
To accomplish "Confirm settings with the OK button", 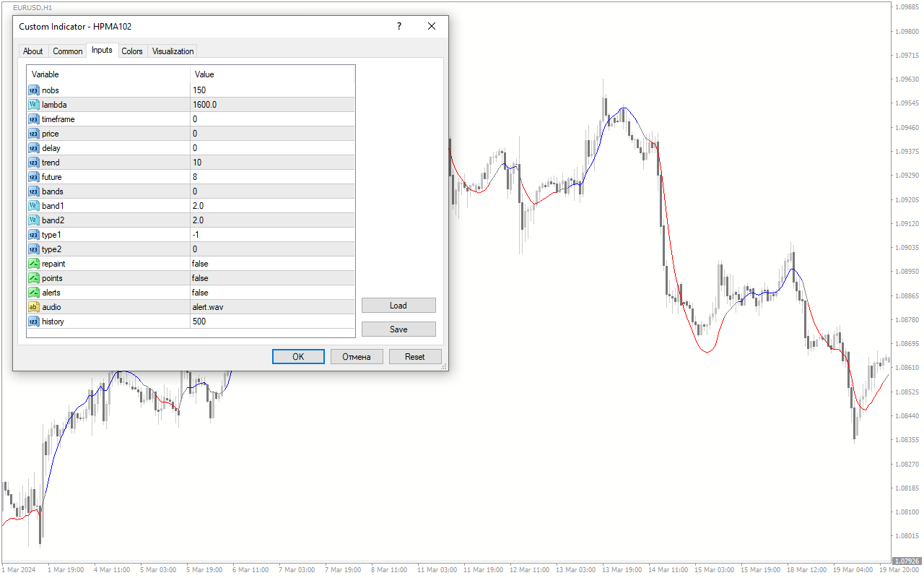I will [x=298, y=357].
